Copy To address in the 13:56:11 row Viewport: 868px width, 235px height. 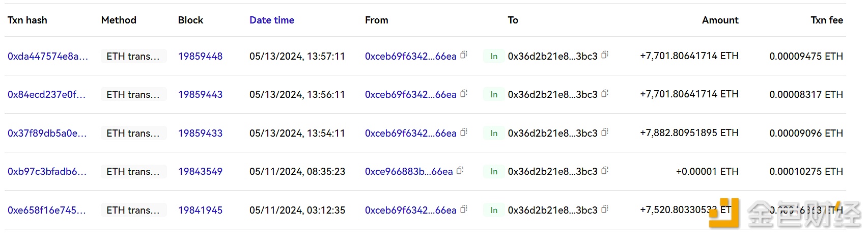click(605, 94)
